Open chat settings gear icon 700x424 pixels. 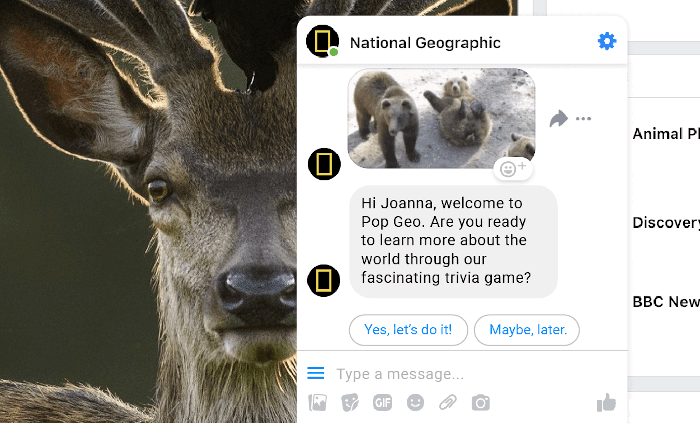tap(607, 42)
